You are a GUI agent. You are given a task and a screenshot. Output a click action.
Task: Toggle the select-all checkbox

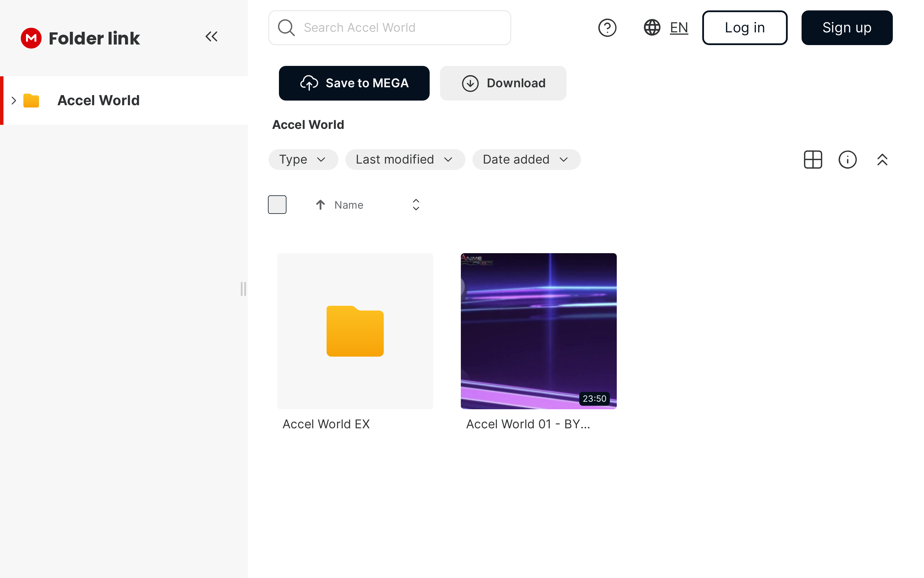(x=277, y=205)
